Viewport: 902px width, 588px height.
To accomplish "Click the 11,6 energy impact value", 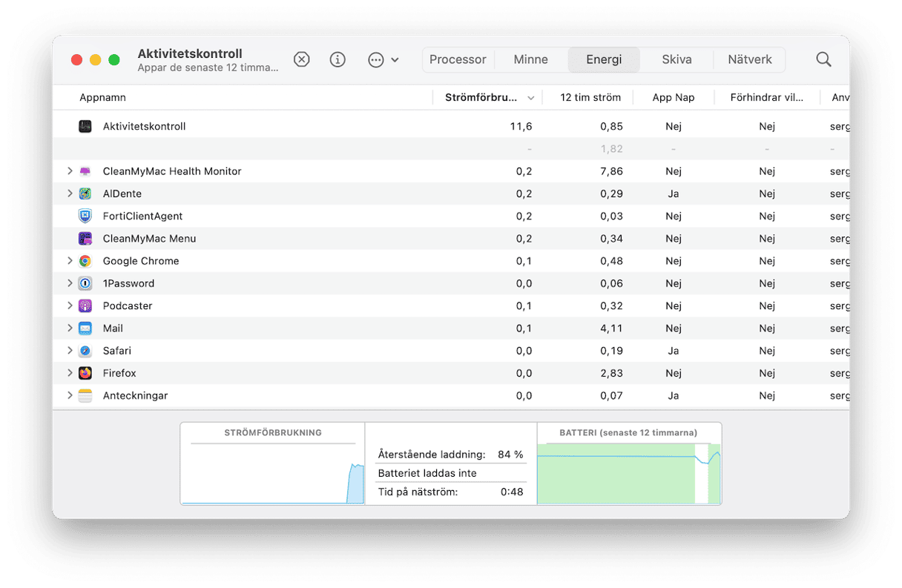I will click(521, 127).
